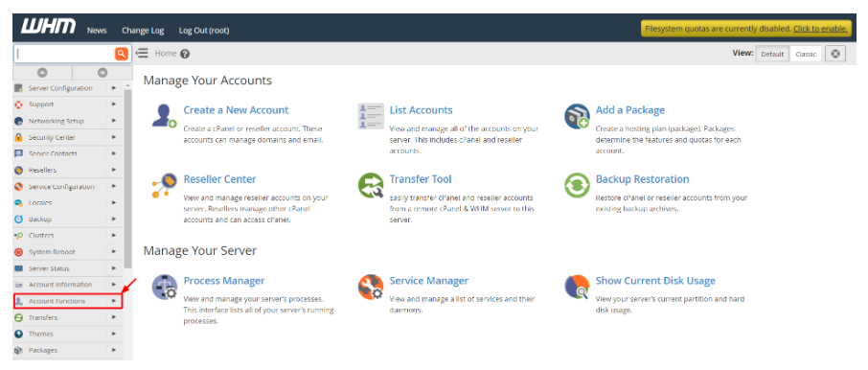The height and width of the screenshot is (370, 868).
Task: Toggle the sidebar collapse hamburger icon
Action: coord(142,53)
